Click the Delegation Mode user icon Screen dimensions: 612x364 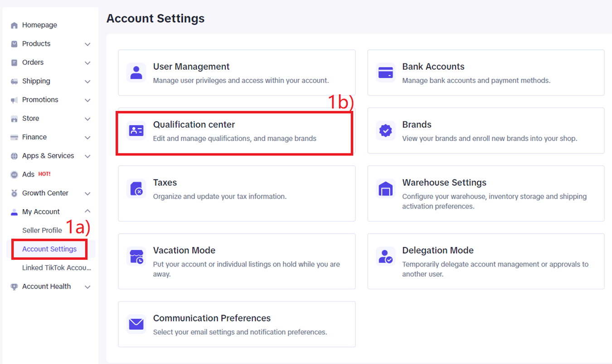coord(385,257)
